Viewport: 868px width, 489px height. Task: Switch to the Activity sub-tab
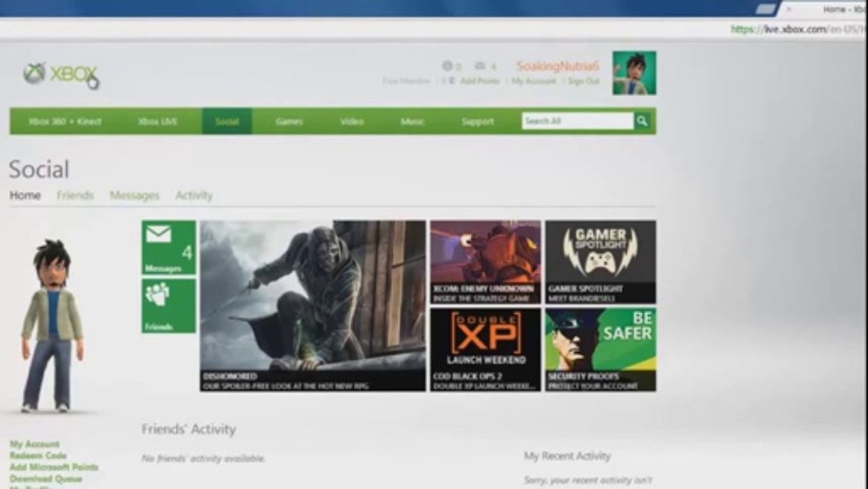(194, 196)
